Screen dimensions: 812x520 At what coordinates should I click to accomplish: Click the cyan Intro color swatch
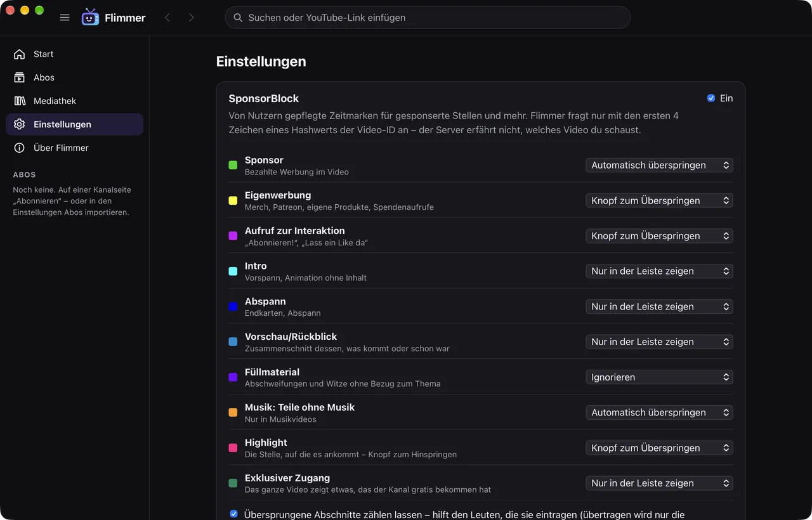[x=233, y=271]
